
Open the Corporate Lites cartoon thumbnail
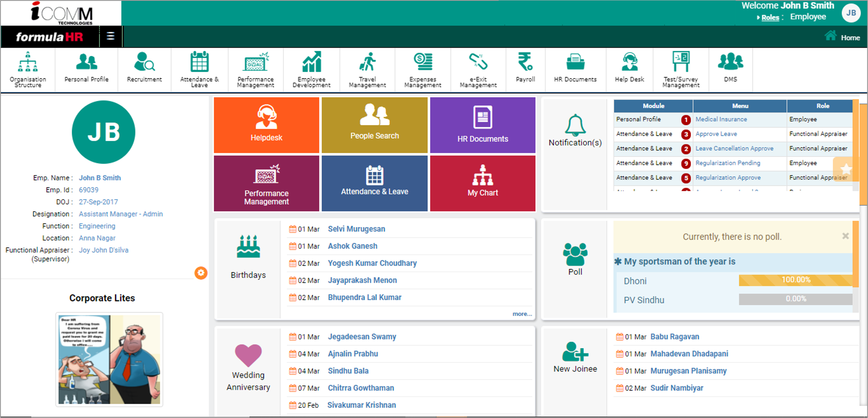[x=109, y=359]
